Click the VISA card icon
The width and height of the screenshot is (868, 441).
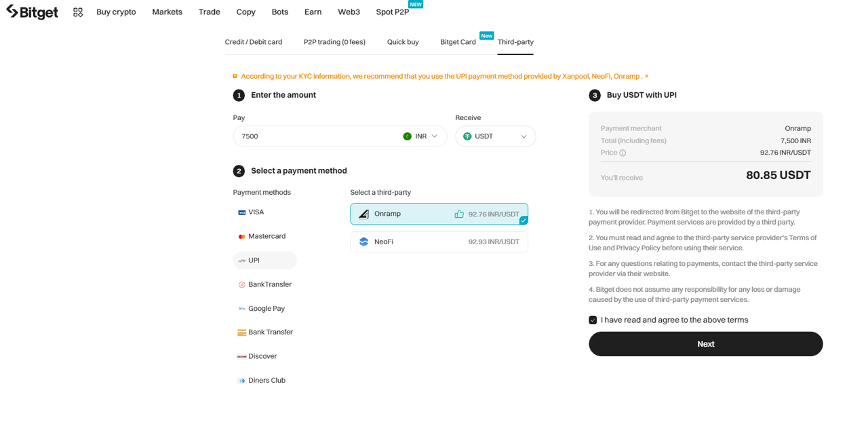point(242,212)
